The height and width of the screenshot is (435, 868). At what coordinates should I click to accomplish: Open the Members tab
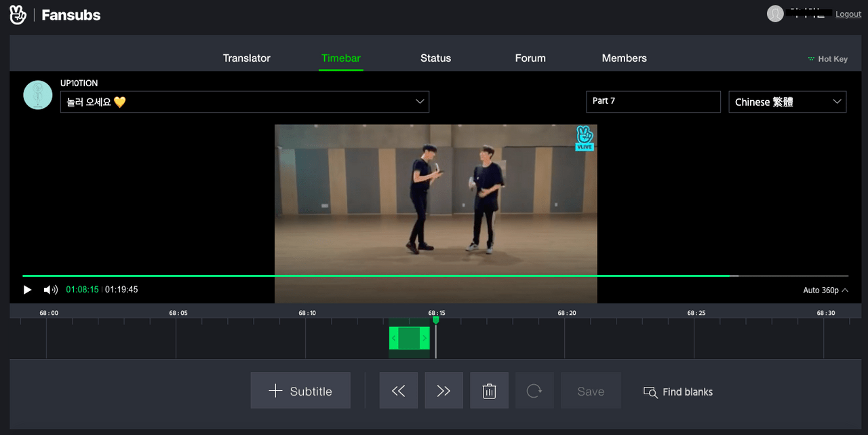(x=625, y=58)
